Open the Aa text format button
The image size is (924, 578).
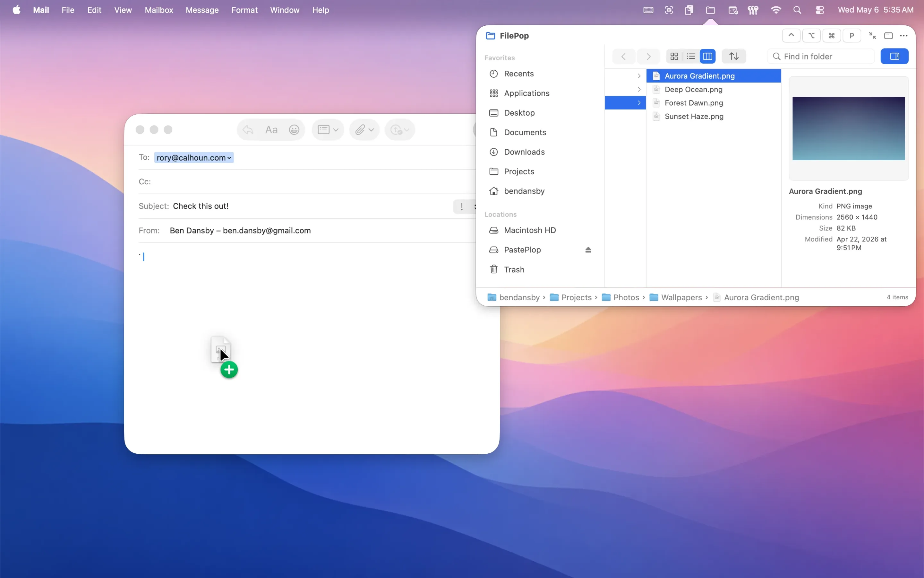pos(271,130)
